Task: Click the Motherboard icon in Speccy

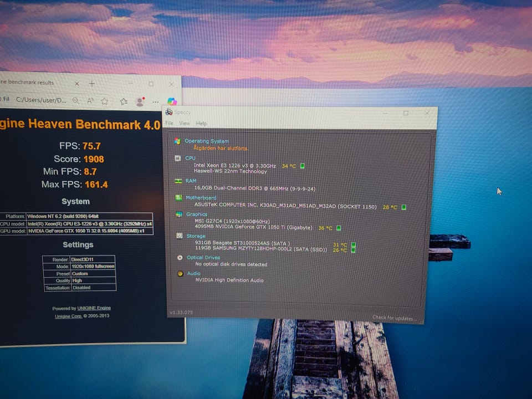Action: coord(178,197)
